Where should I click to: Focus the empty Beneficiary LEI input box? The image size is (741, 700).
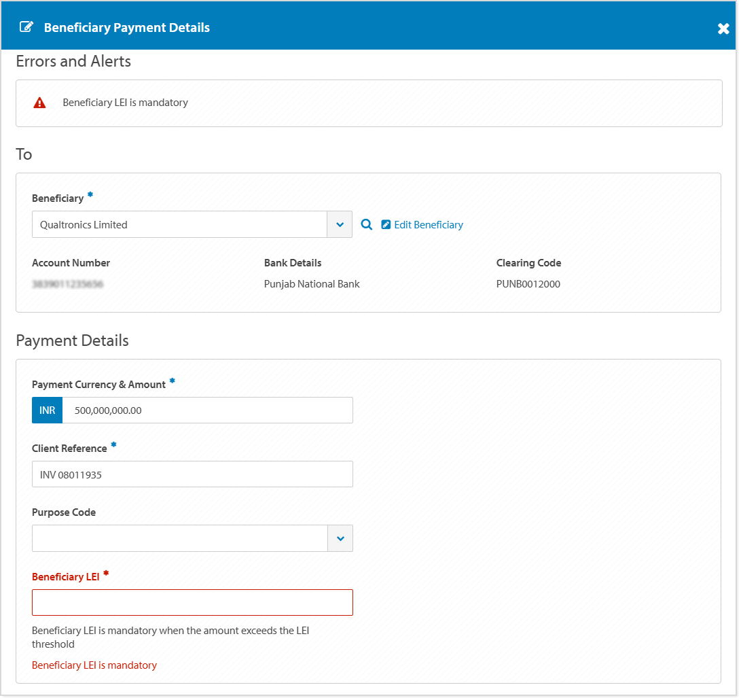click(x=192, y=603)
